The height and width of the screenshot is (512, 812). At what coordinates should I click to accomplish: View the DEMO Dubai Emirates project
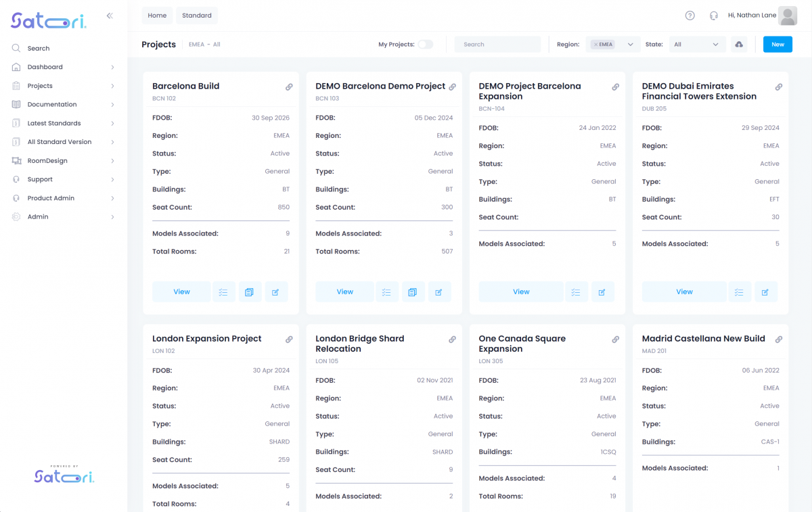(x=684, y=292)
